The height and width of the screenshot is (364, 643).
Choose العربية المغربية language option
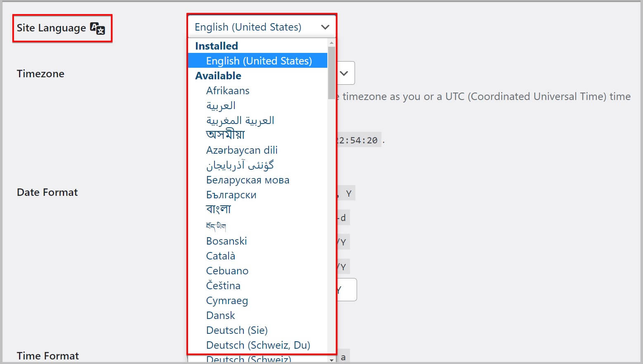(240, 120)
